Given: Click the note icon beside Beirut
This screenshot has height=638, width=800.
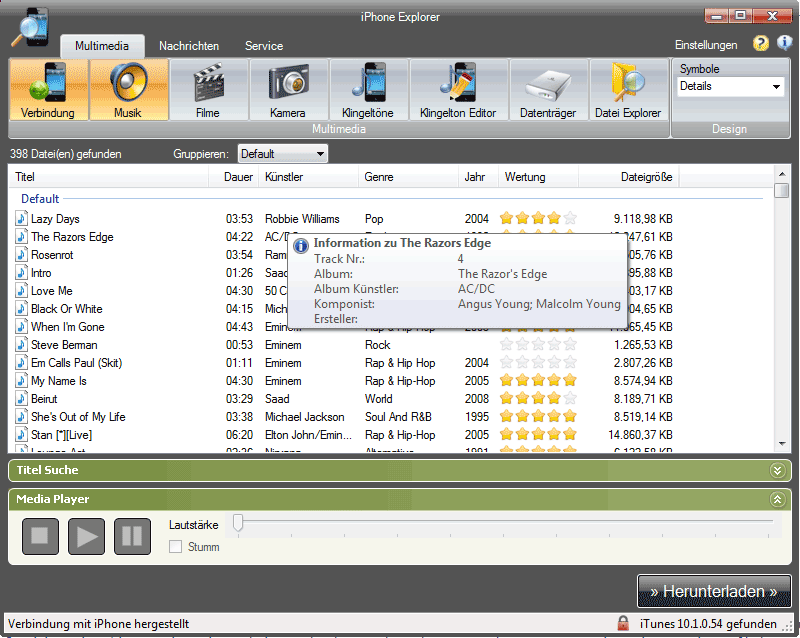Looking at the screenshot, I should tap(21, 399).
